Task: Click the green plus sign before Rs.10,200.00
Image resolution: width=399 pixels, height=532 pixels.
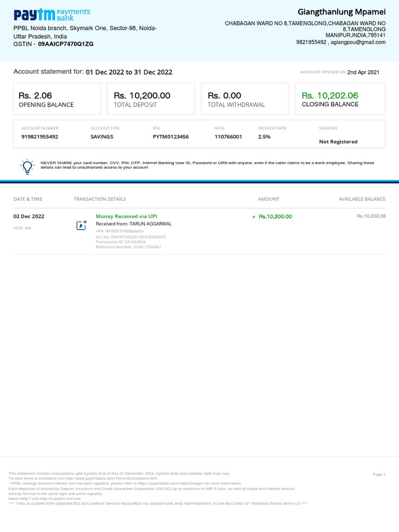Action: pyautogui.click(x=254, y=217)
